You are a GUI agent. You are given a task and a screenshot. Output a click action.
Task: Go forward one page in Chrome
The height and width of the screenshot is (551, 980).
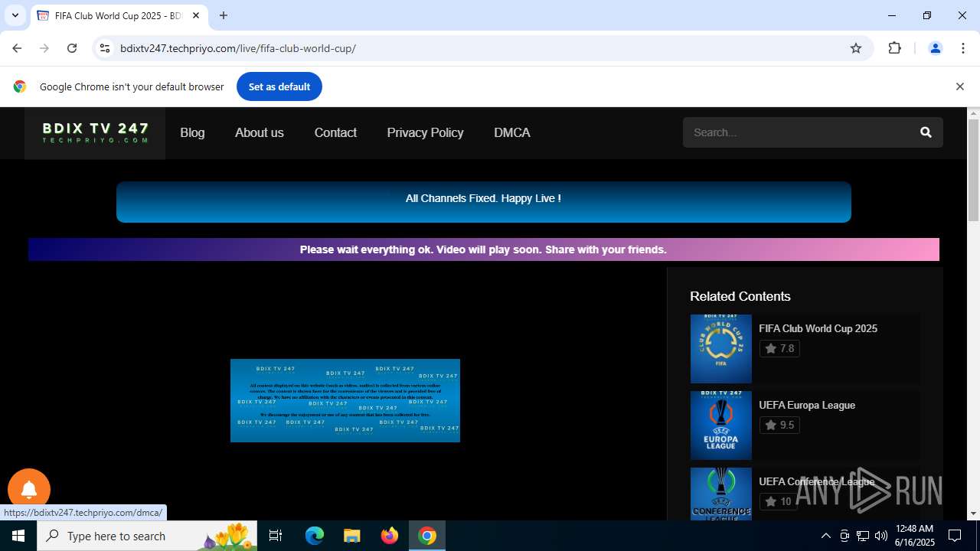pos(44,48)
